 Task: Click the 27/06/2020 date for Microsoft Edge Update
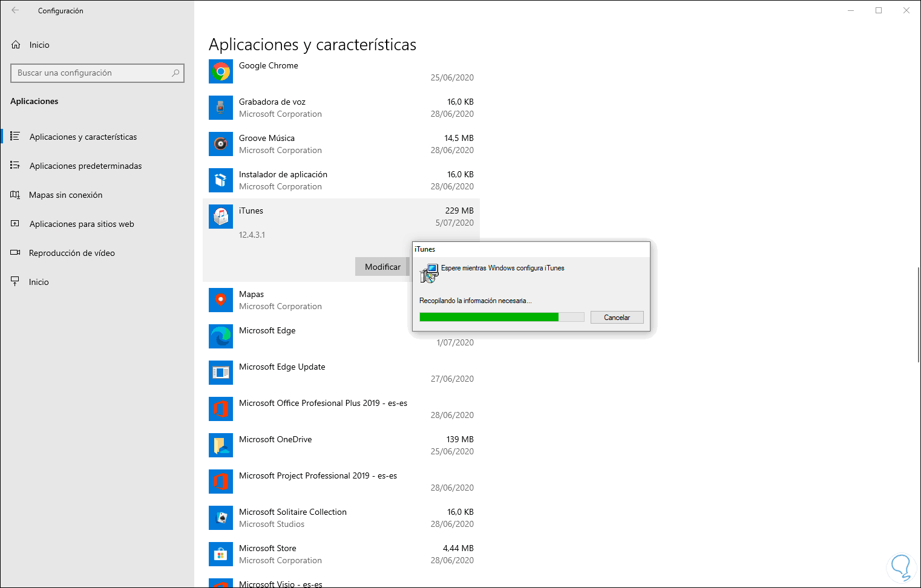(x=452, y=379)
